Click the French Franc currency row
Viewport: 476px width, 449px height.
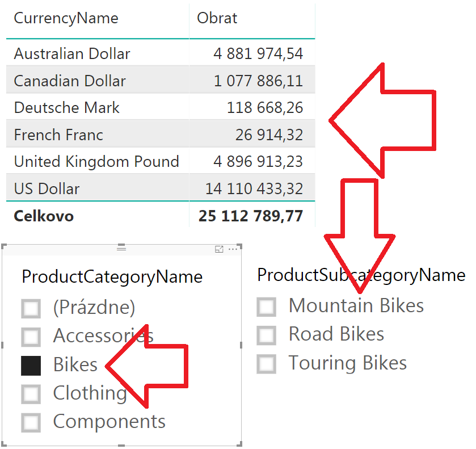161,135
